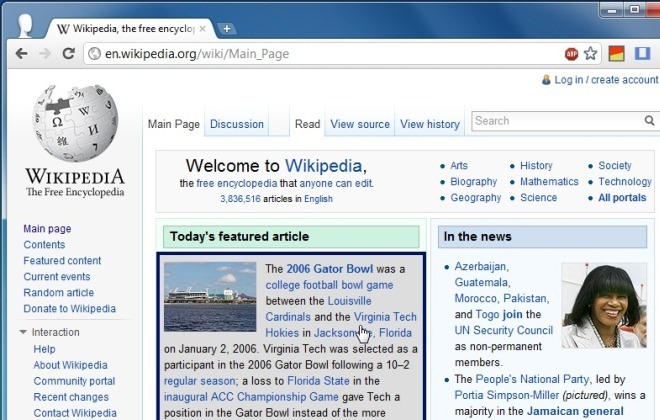Open the View source tab

[360, 124]
